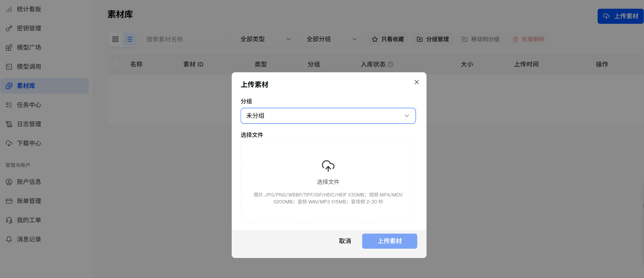This screenshot has width=644, height=278.
Task: Click the 消息记录 bell icon
Action: pos(9,239)
